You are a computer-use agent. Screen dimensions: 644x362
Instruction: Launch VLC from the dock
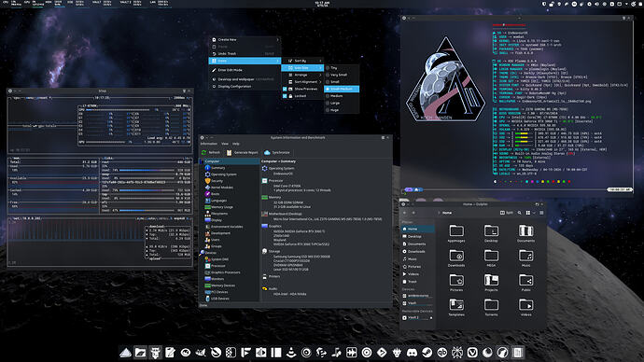click(291, 352)
